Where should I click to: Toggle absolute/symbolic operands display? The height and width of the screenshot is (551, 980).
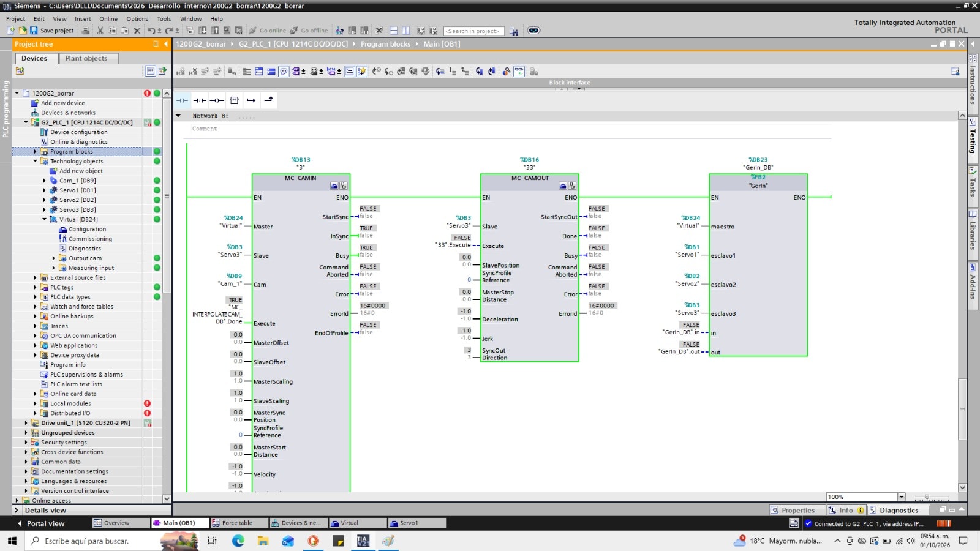(x=296, y=72)
